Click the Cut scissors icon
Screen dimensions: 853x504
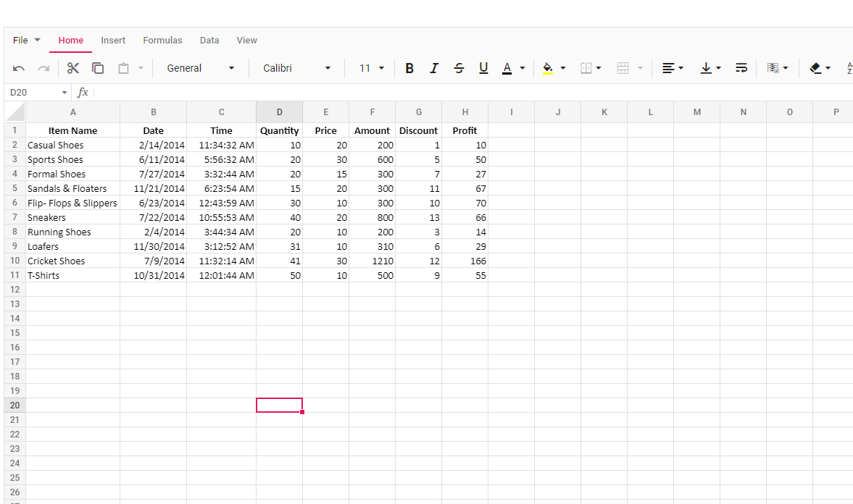[x=72, y=68]
